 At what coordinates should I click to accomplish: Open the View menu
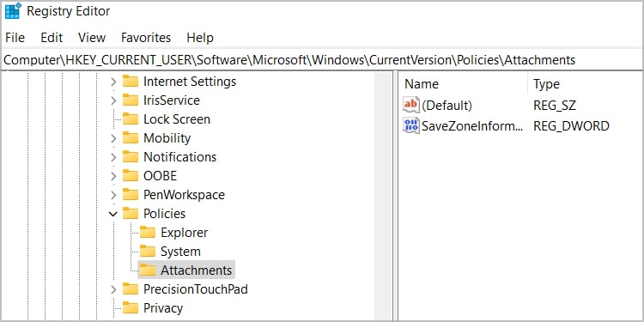pyautogui.click(x=92, y=38)
